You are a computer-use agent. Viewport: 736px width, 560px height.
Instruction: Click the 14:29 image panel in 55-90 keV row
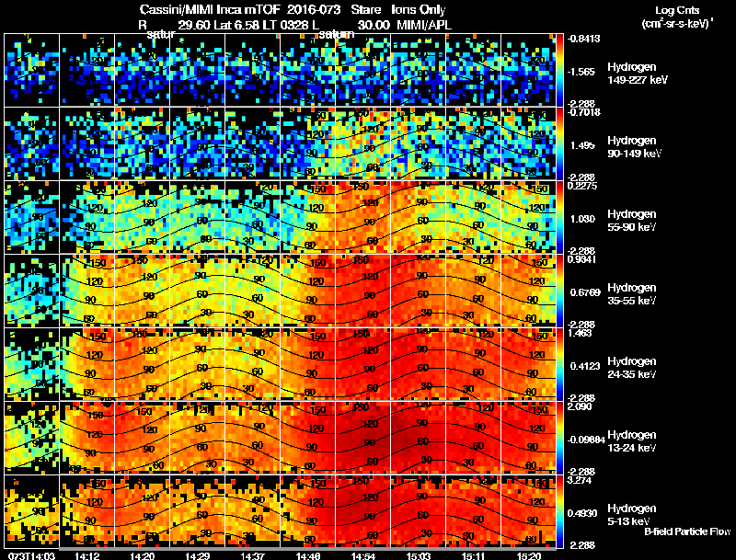coord(197,217)
